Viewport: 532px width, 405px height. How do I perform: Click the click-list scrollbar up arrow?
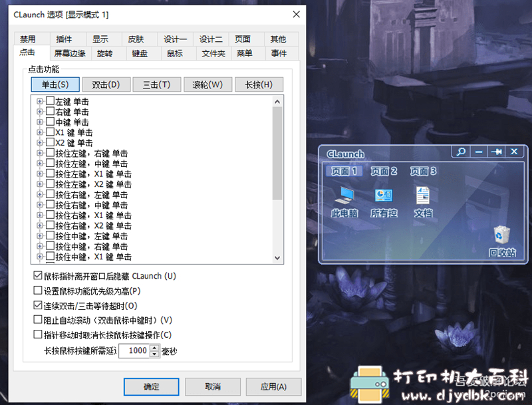277,102
